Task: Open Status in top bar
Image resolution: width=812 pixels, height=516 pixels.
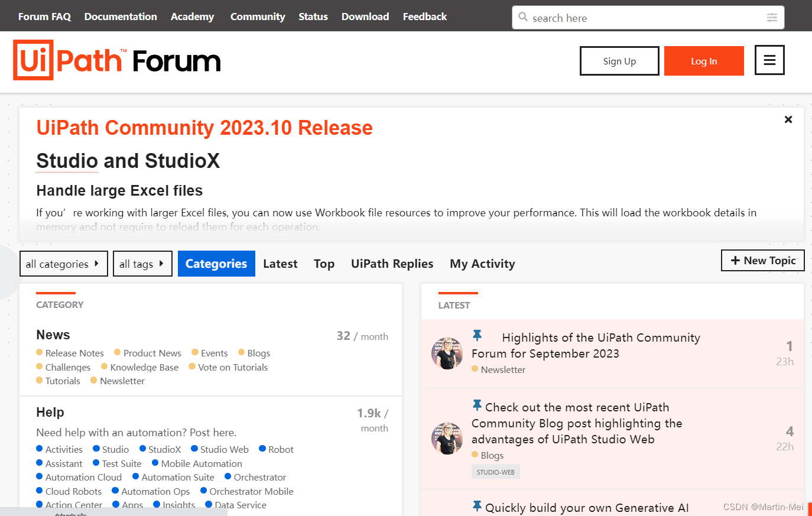Action: click(x=313, y=17)
